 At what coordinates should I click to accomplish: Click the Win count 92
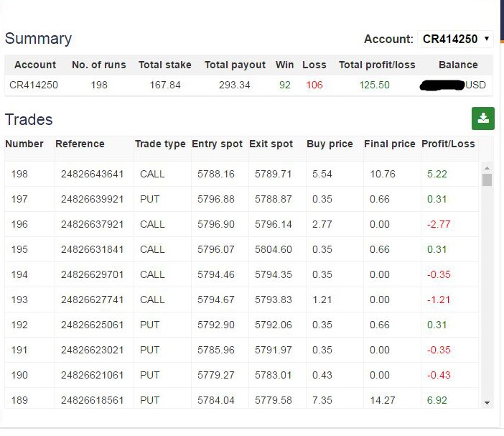[x=285, y=85]
